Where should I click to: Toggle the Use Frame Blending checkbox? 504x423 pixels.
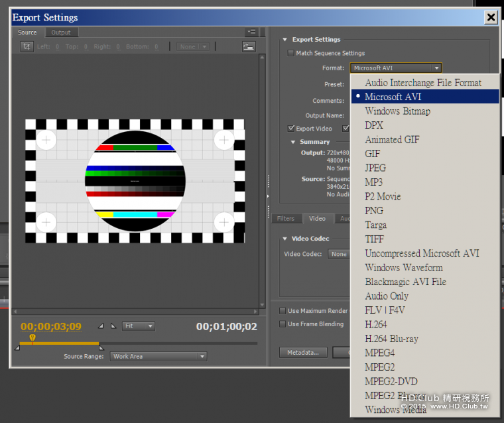[x=283, y=324]
